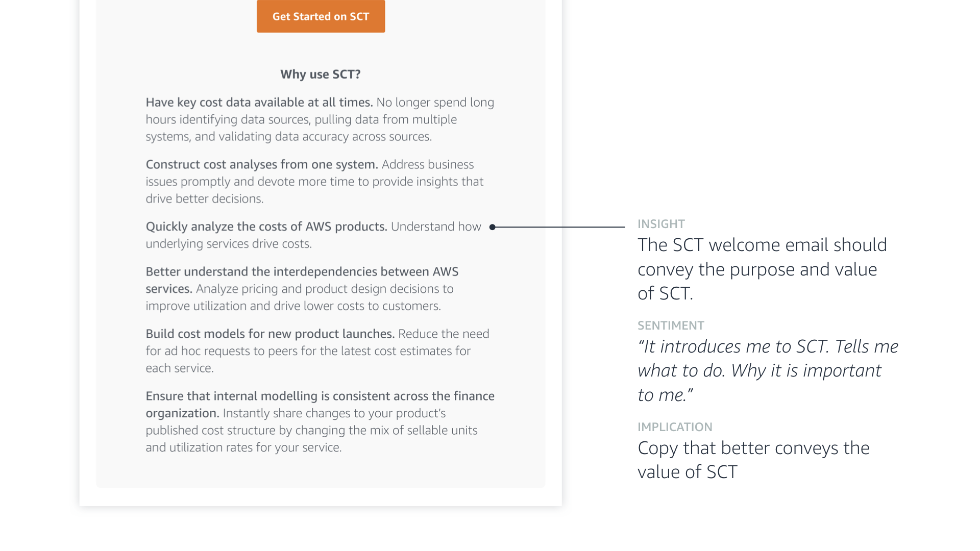Click 'Ensure that internal modelling is consistent' heading

(320, 396)
